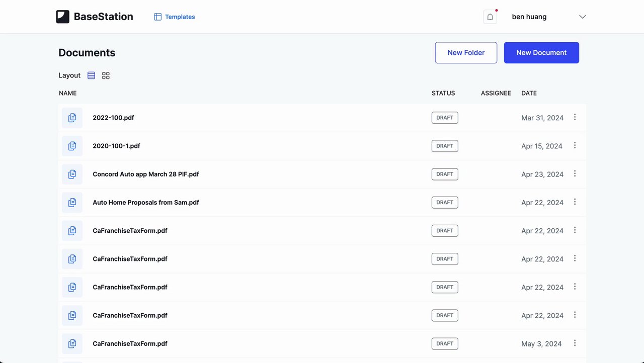Expand the ben huang account dropdown
644x363 pixels.
[x=583, y=17]
